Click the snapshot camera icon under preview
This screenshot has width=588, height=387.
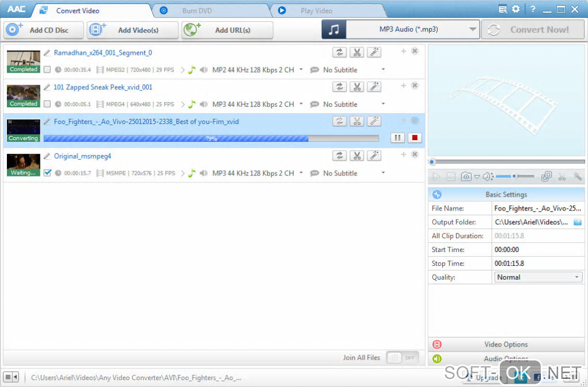(x=466, y=176)
